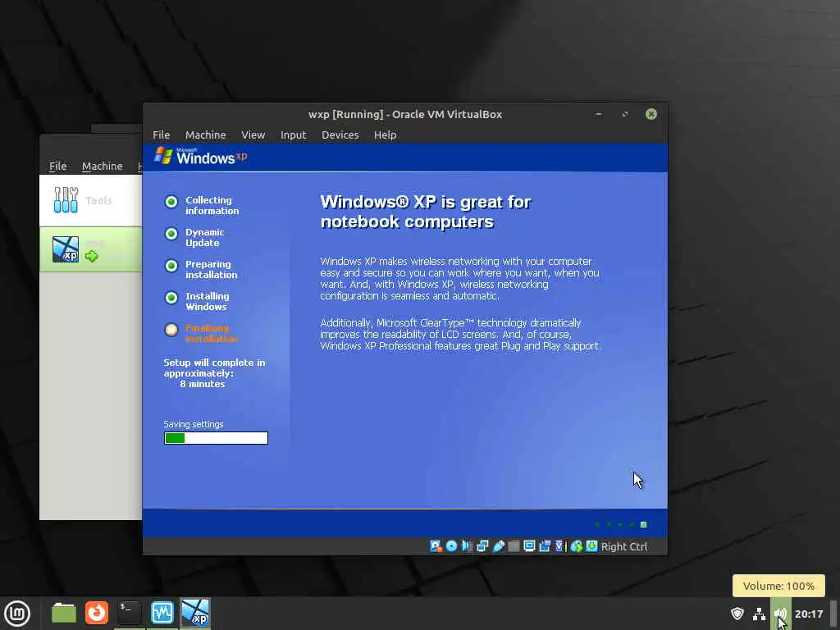Open File menu in background VirtualBox Manager window
This screenshot has width=840, height=630.
(x=58, y=166)
